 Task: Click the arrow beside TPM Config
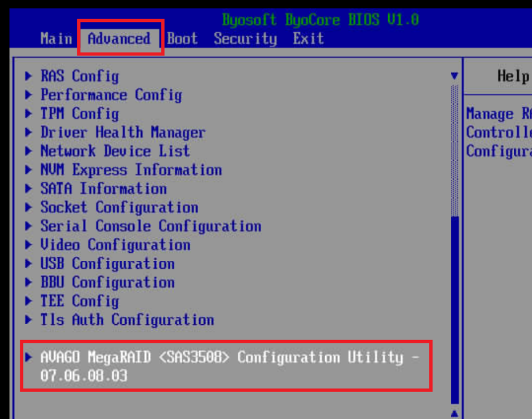coord(29,114)
